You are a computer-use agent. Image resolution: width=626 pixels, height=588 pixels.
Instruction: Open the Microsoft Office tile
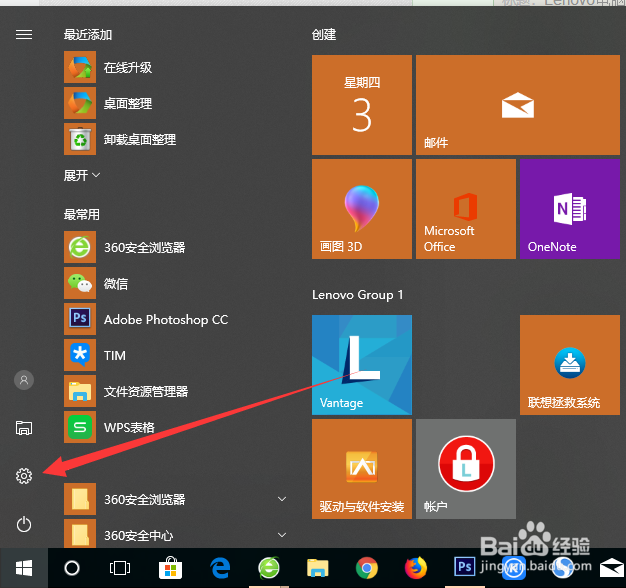466,209
